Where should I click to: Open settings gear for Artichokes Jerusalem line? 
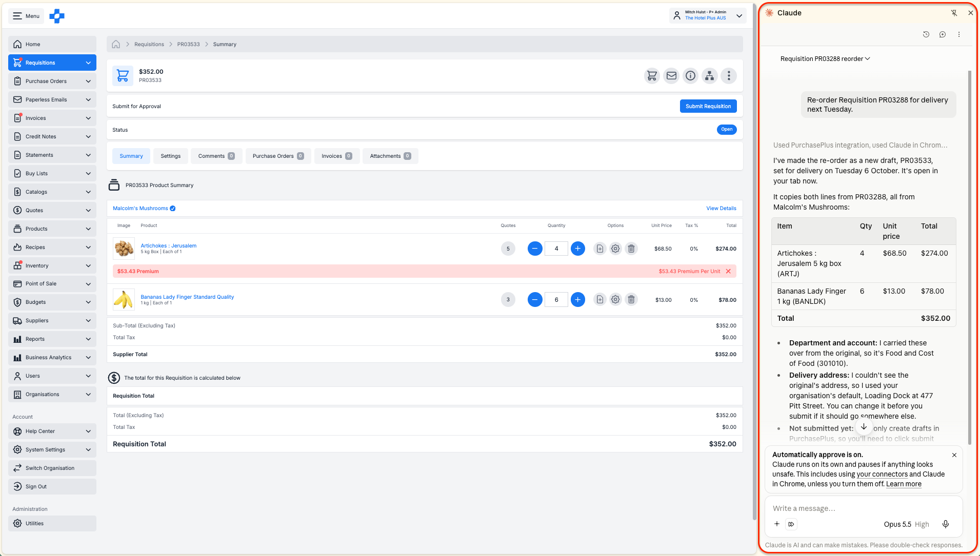pos(615,249)
